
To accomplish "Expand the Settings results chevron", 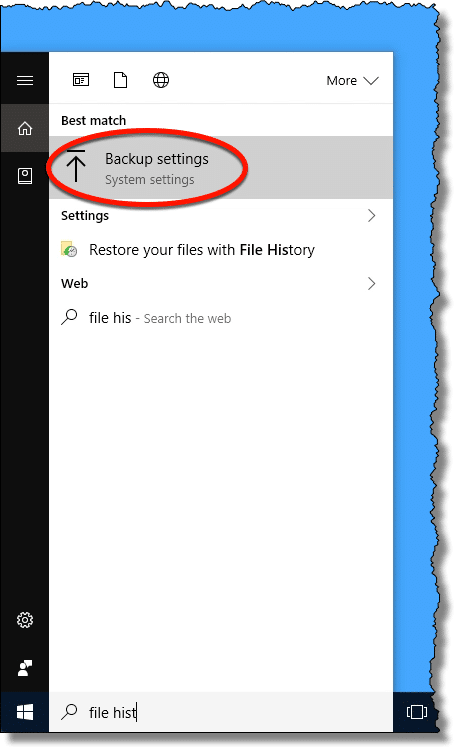I will coord(372,216).
